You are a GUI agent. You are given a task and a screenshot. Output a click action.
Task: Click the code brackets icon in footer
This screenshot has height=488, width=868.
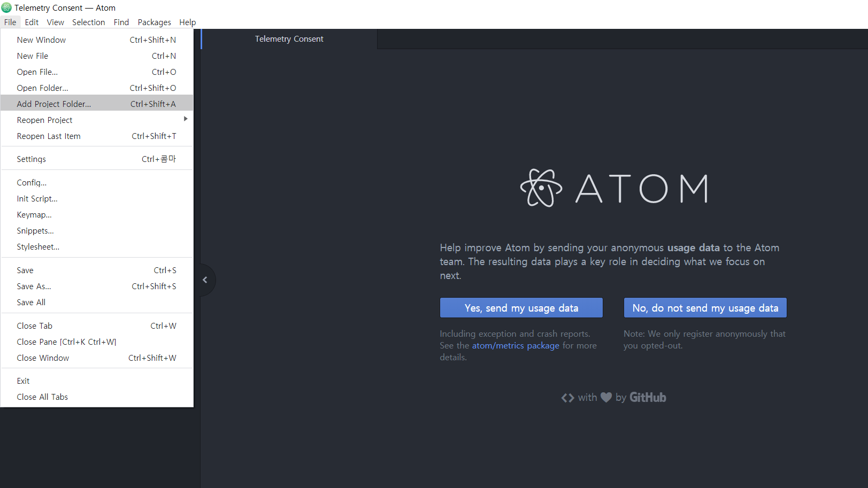pyautogui.click(x=567, y=398)
